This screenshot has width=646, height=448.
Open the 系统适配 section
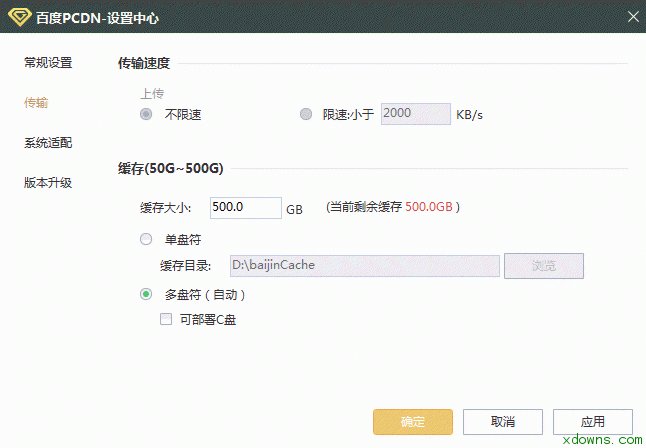pos(48,143)
